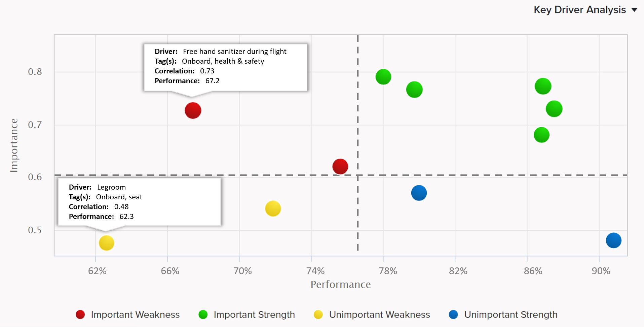The image size is (644, 327).
Task: Select the green dot near 80% performance
Action: tap(414, 90)
